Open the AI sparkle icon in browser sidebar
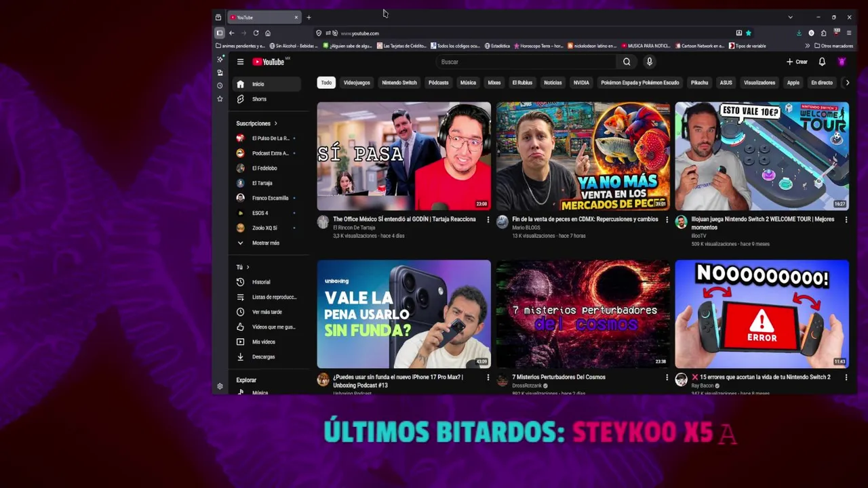The image size is (868, 488). pos(220,60)
